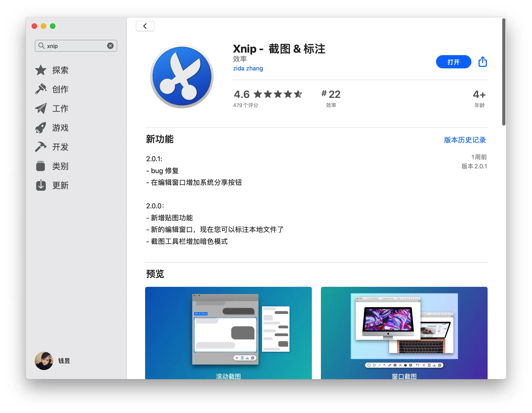
Task: Click the green fullscreen window button
Action: 53,26
